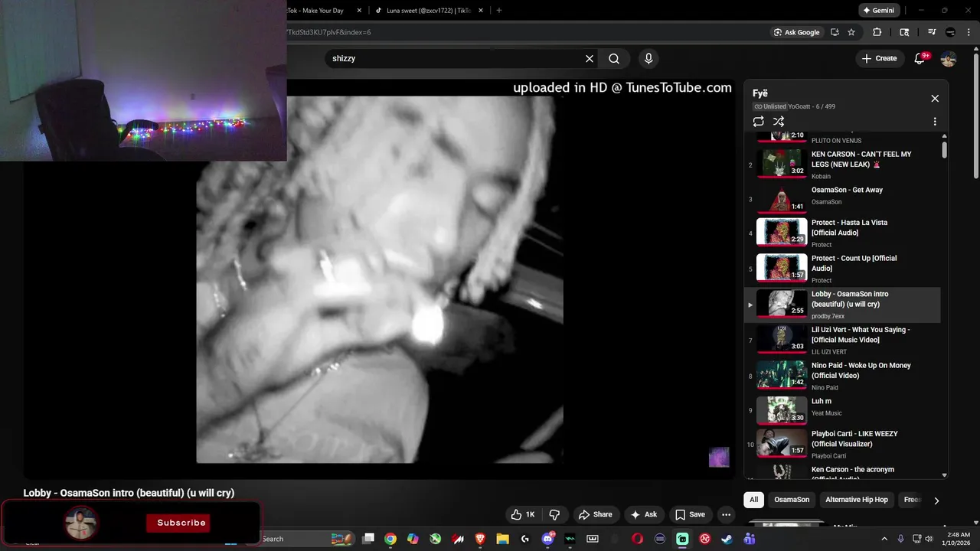Image resolution: width=980 pixels, height=551 pixels.
Task: Bookmark this page with star icon
Action: [851, 32]
